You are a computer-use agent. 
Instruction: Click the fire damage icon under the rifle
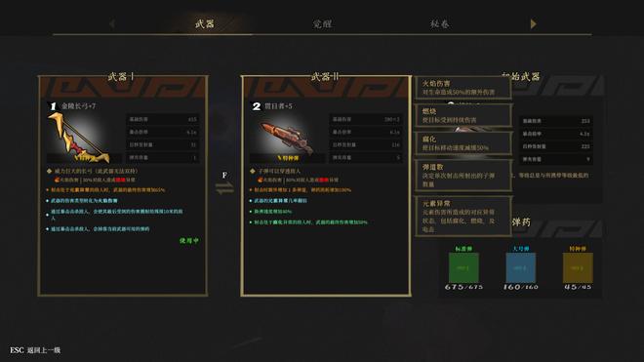click(x=260, y=180)
